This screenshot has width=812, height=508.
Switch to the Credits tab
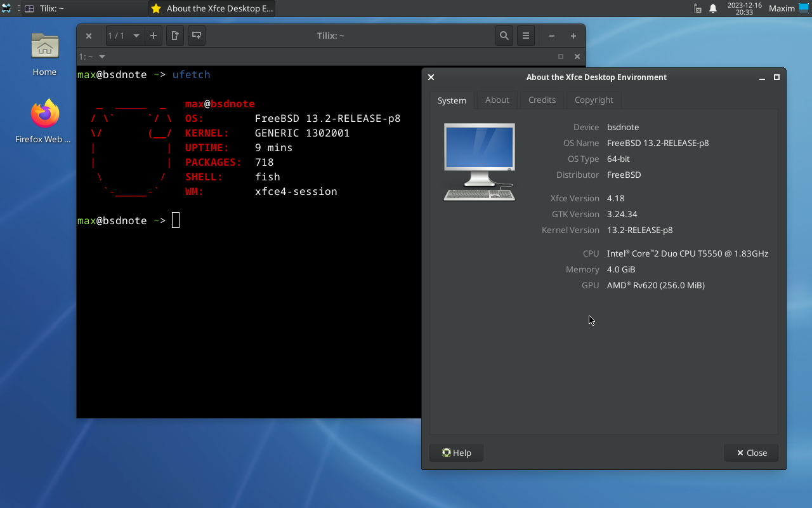click(542, 100)
